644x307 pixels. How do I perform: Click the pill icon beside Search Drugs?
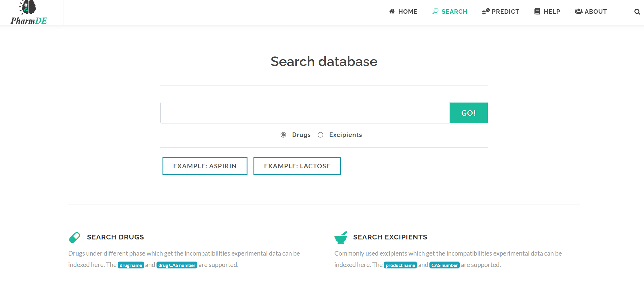pyautogui.click(x=75, y=237)
